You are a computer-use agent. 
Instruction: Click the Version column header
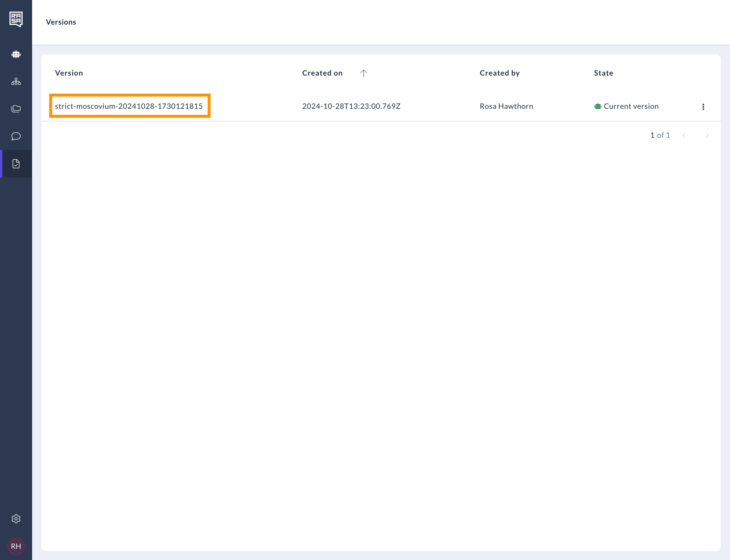69,73
